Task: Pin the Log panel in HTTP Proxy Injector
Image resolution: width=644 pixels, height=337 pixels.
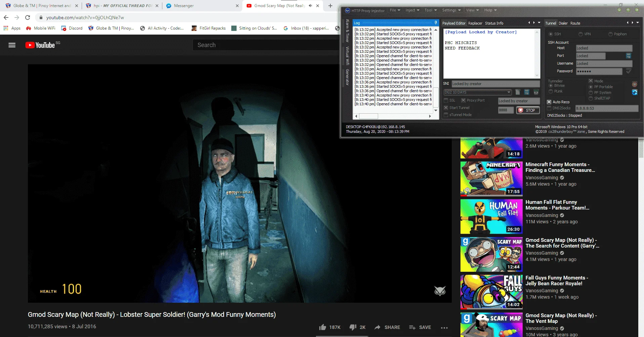Action: click(x=436, y=23)
